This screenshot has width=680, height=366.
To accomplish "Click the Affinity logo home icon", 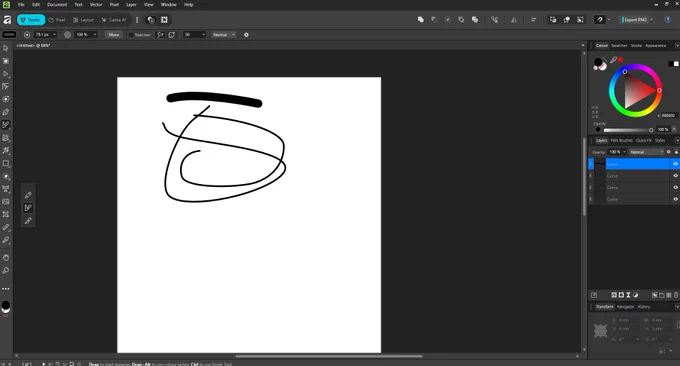I will pyautogui.click(x=7, y=20).
